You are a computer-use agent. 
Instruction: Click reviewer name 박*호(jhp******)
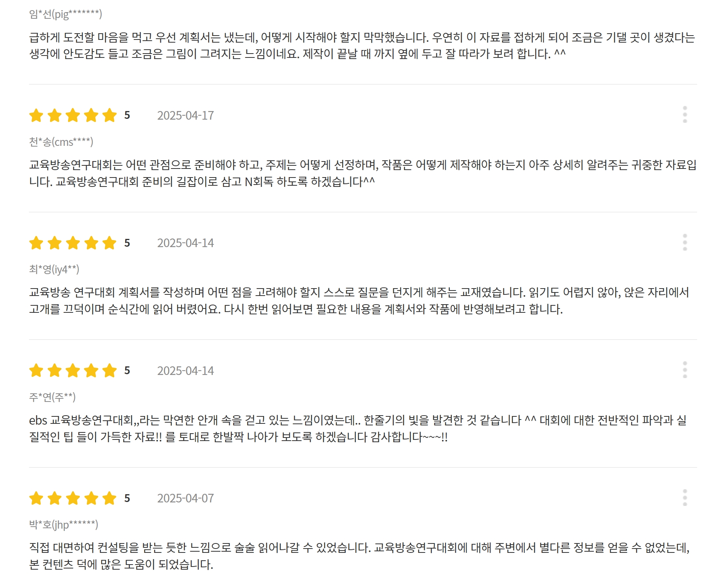point(63,525)
